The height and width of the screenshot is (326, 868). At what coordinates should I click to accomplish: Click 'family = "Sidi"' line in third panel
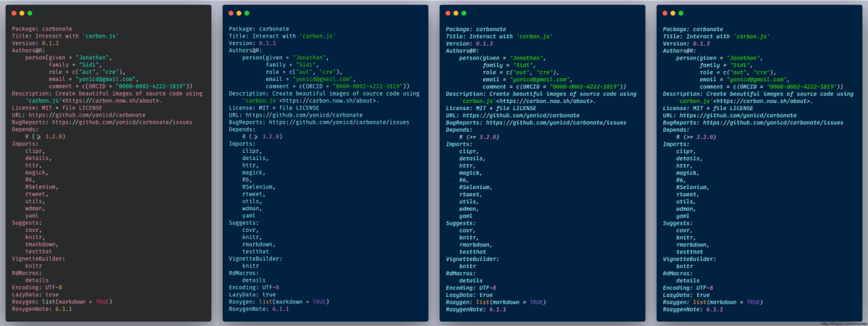pos(511,65)
